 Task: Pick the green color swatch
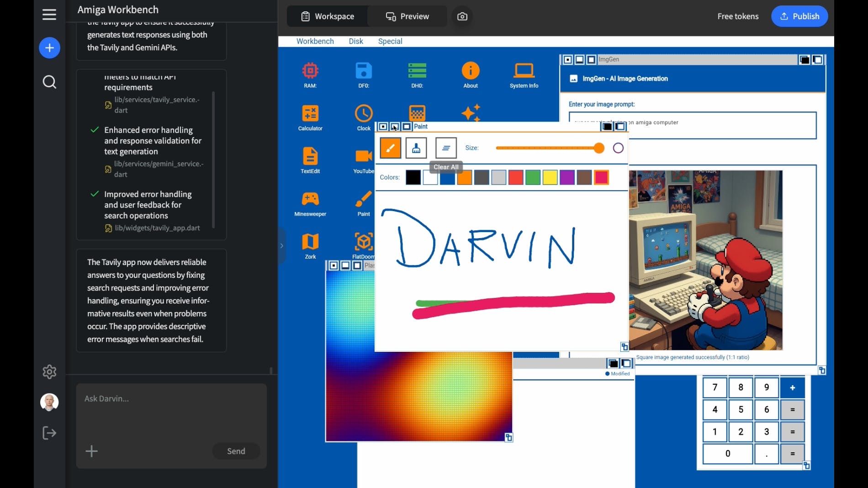click(533, 177)
